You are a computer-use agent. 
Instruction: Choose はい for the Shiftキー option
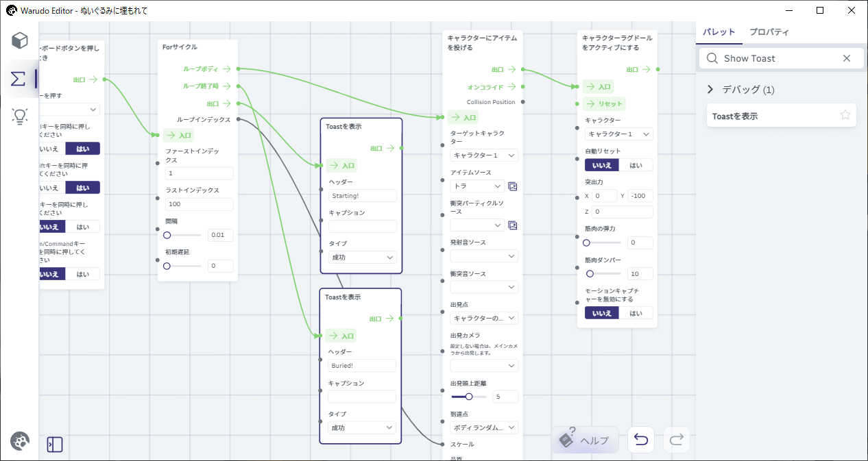point(83,188)
